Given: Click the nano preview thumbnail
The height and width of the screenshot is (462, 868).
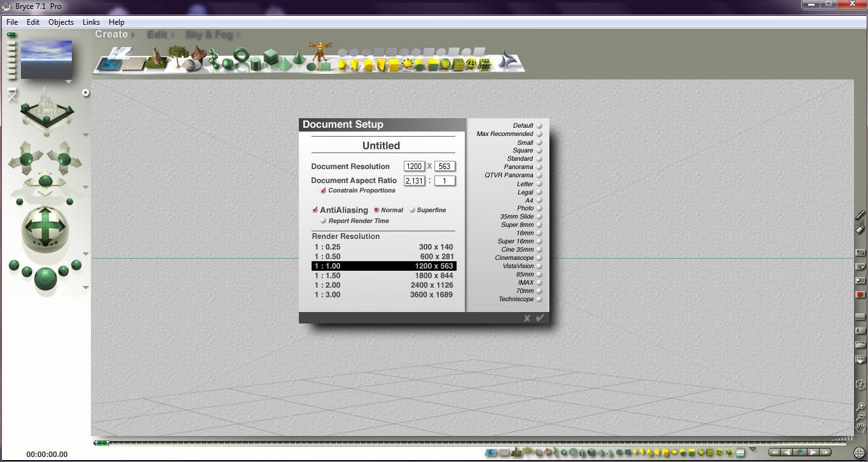Looking at the screenshot, I should (x=46, y=59).
